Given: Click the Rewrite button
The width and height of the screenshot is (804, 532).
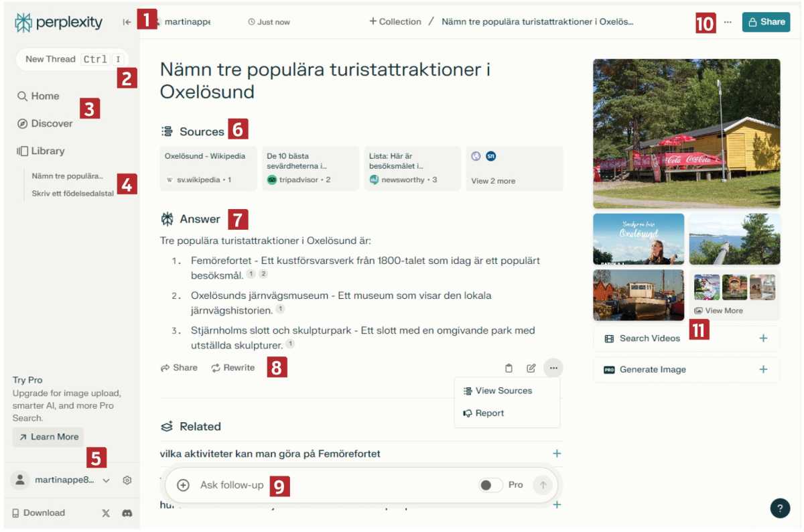Looking at the screenshot, I should coord(233,368).
